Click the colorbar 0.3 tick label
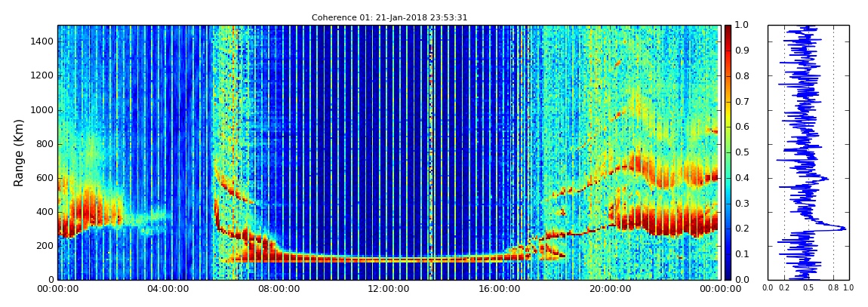Viewport: 868px width, 307px height. tap(740, 203)
